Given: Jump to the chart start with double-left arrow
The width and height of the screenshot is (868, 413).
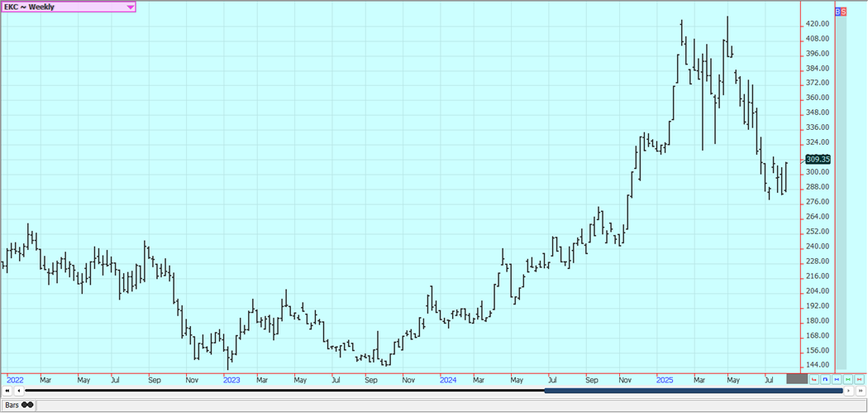Looking at the screenshot, I should tap(7, 391).
